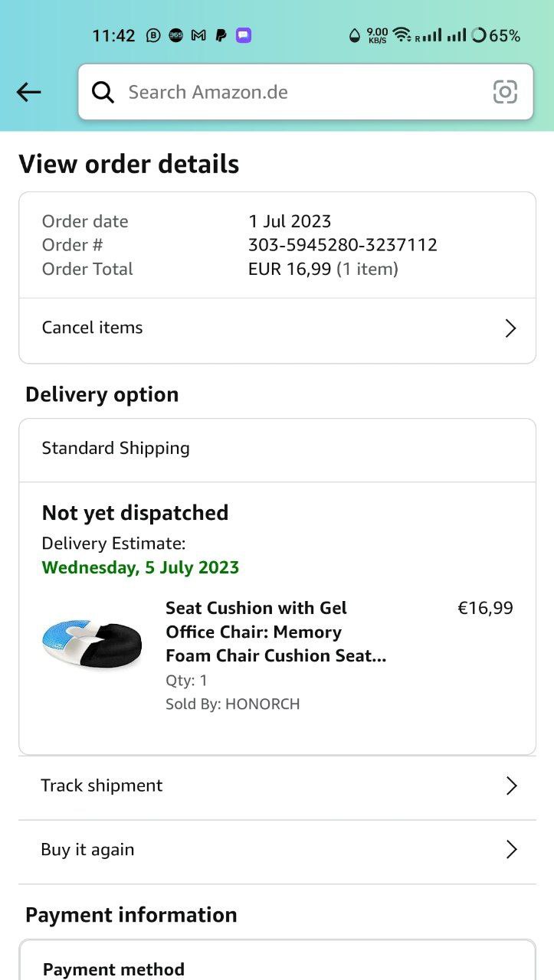Open the Cancel items chevron

[x=510, y=328]
